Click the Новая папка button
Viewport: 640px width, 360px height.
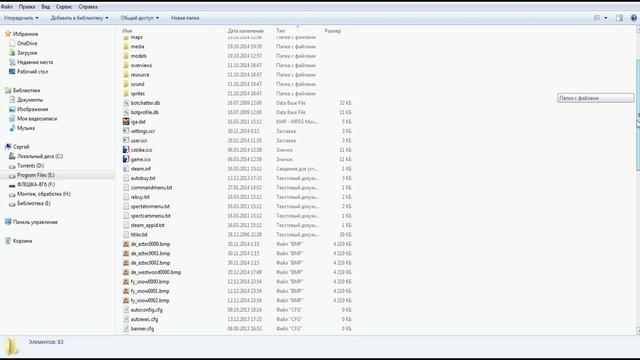[185, 18]
